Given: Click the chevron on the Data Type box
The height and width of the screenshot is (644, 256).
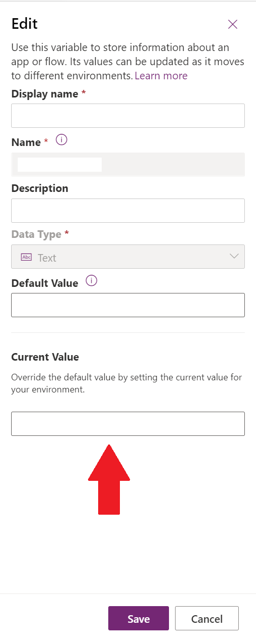Looking at the screenshot, I should click(x=234, y=256).
